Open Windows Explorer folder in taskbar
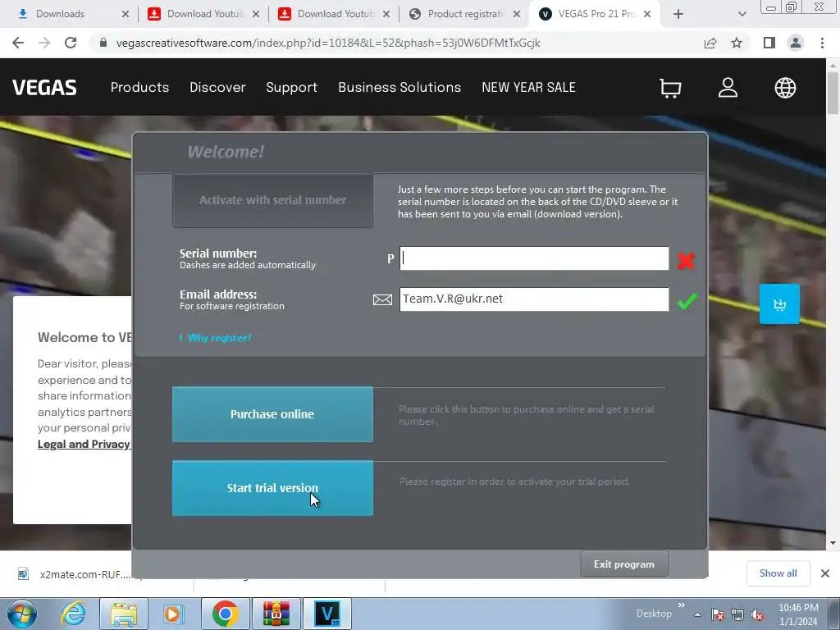The height and width of the screenshot is (630, 840). coord(124,614)
